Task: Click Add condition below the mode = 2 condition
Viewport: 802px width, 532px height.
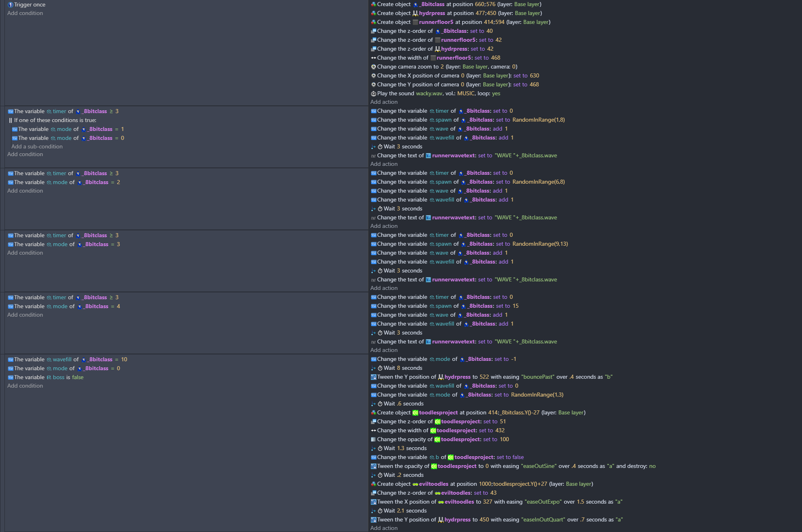Action: pos(25,191)
